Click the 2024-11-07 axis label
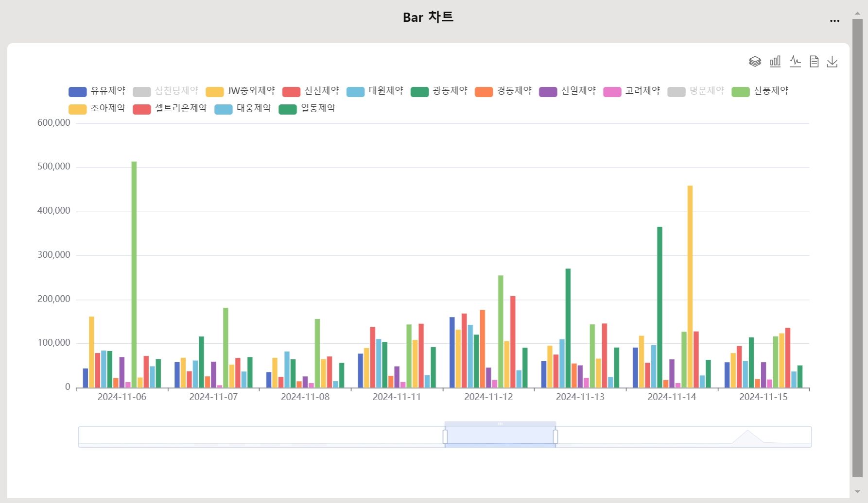Screen dimensions: 868x503 213,397
